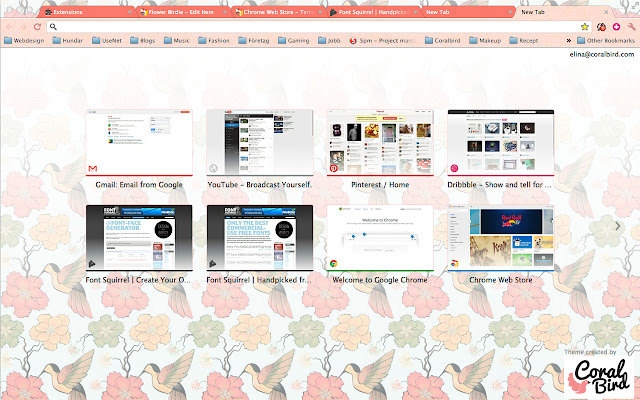Open the Coralbird bookmarks folder
This screenshot has height=400, width=640.
click(442, 40)
